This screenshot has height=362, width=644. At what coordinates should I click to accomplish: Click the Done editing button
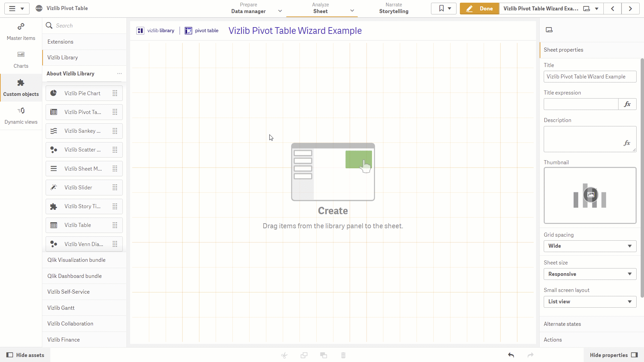[x=480, y=8]
